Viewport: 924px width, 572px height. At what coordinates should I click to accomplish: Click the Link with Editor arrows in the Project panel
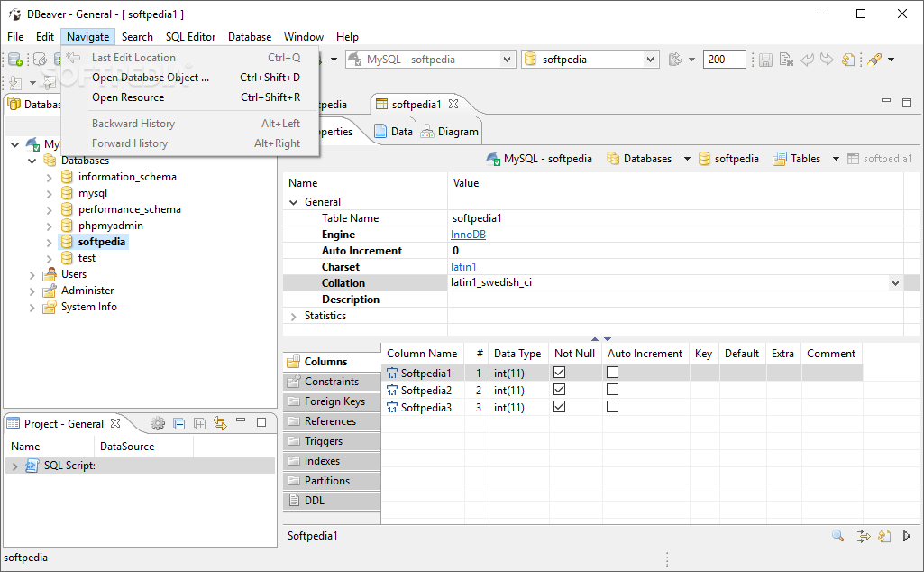(x=220, y=423)
